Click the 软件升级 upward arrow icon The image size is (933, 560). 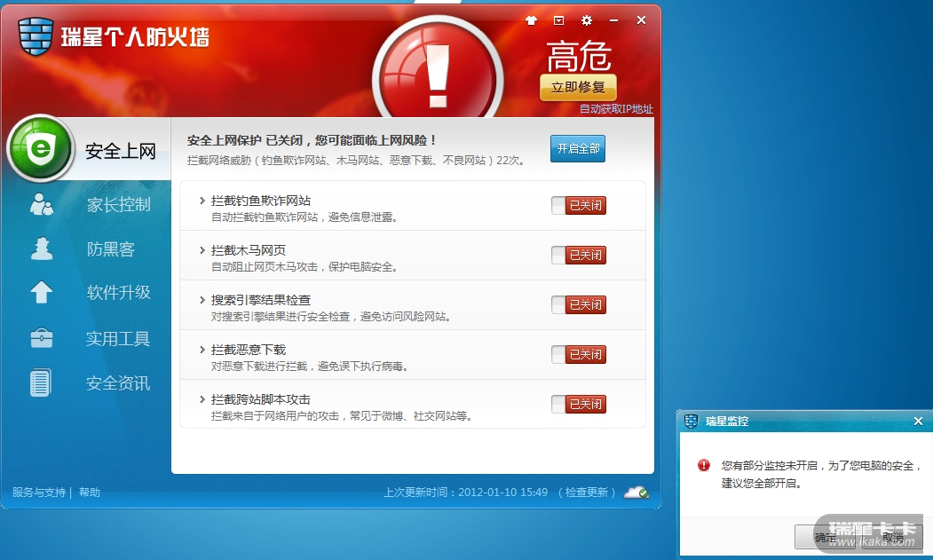coord(42,292)
